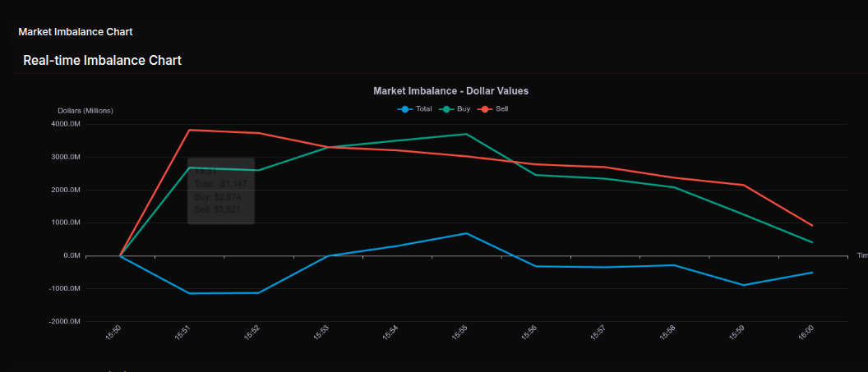This screenshot has width=868, height=372.
Task: Hide the Buy series via legend label
Action: pos(464,109)
